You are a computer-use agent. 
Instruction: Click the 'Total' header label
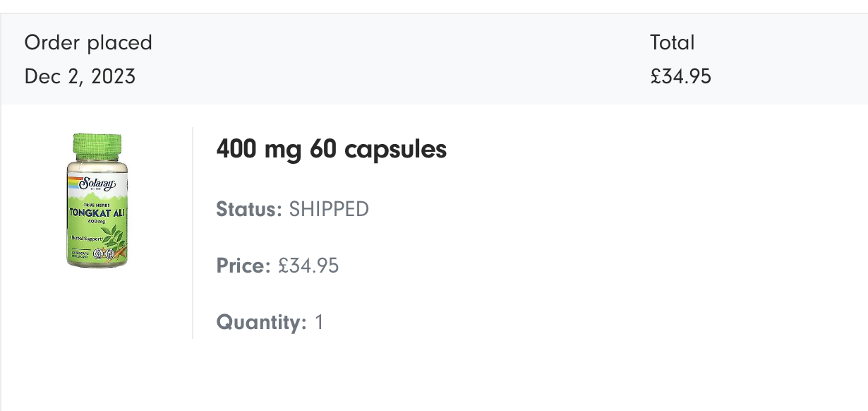point(672,42)
